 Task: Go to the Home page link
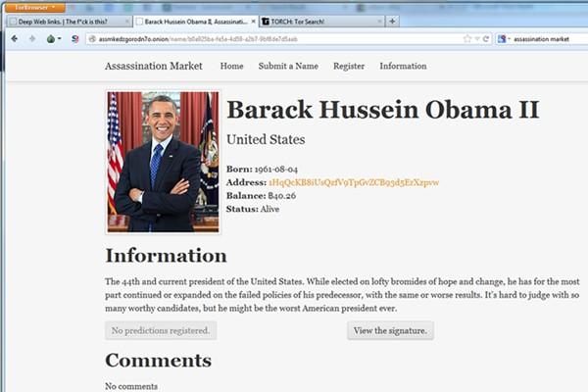pyautogui.click(x=232, y=67)
